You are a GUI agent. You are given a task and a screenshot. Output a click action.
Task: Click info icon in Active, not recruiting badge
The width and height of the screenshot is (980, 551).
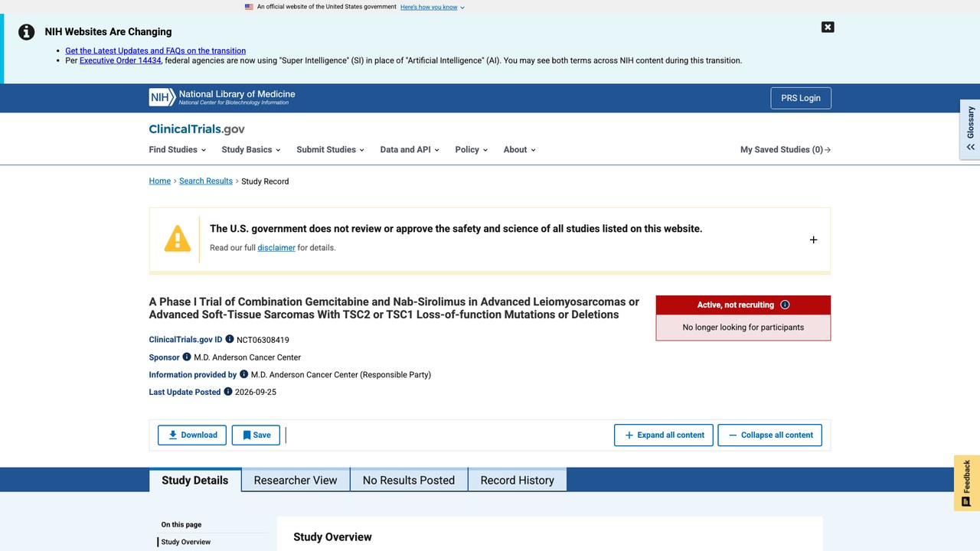tap(785, 305)
